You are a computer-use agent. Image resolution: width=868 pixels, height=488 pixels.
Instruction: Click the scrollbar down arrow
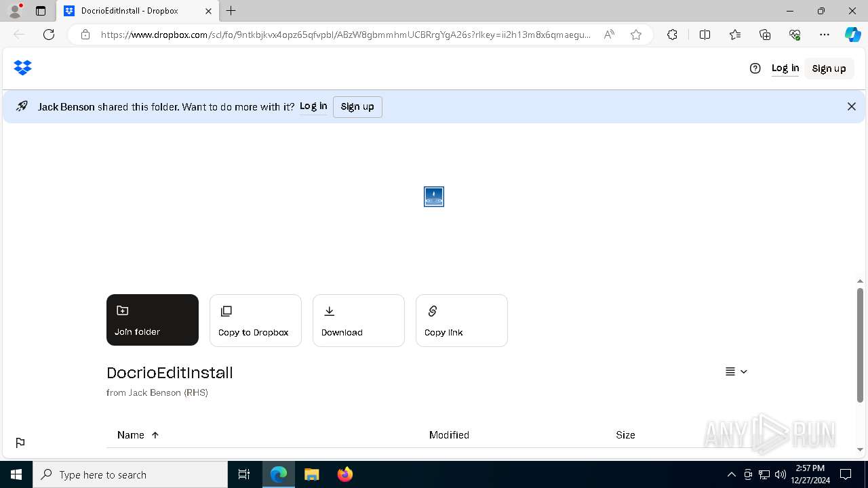(860, 449)
